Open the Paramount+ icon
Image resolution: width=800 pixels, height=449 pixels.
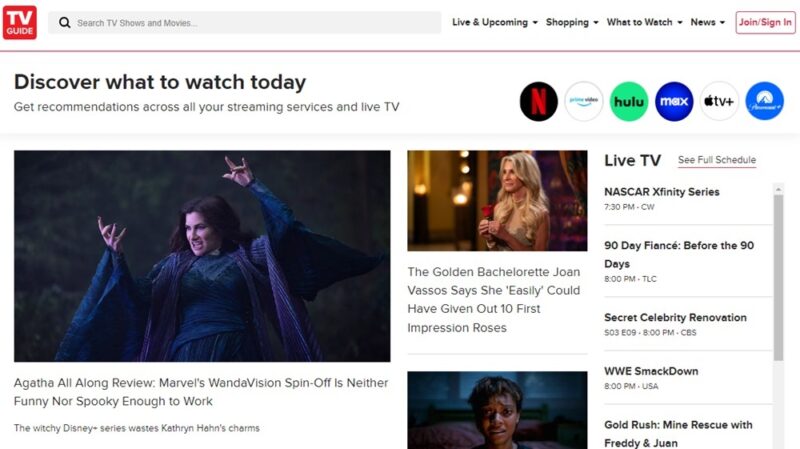pos(764,101)
